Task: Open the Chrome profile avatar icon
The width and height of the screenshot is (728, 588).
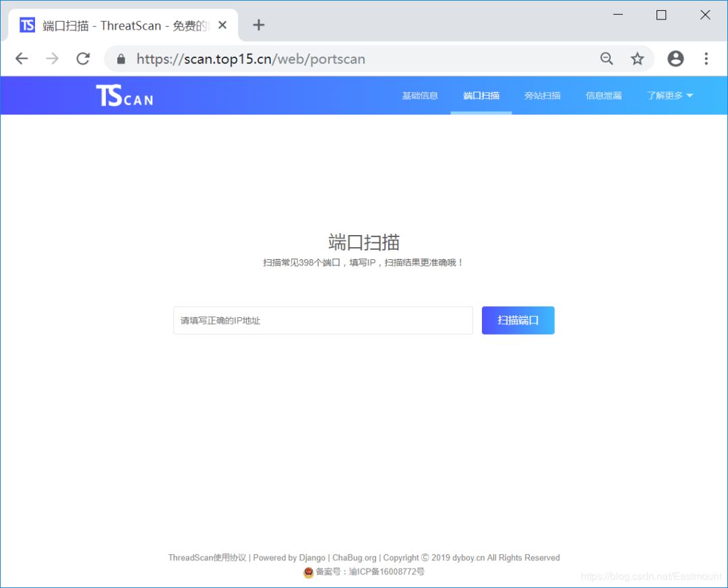Action: click(675, 59)
